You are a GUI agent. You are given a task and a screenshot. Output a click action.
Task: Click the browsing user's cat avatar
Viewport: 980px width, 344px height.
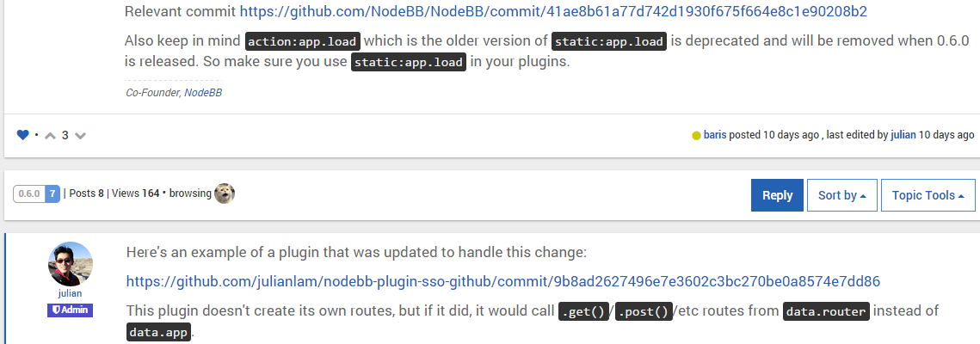225,193
